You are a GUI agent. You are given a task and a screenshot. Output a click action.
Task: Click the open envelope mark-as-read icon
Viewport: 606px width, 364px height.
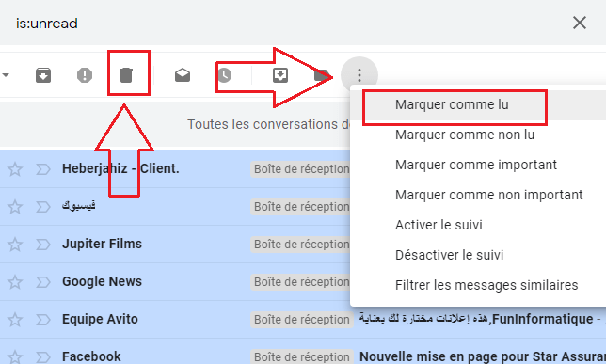tap(183, 75)
